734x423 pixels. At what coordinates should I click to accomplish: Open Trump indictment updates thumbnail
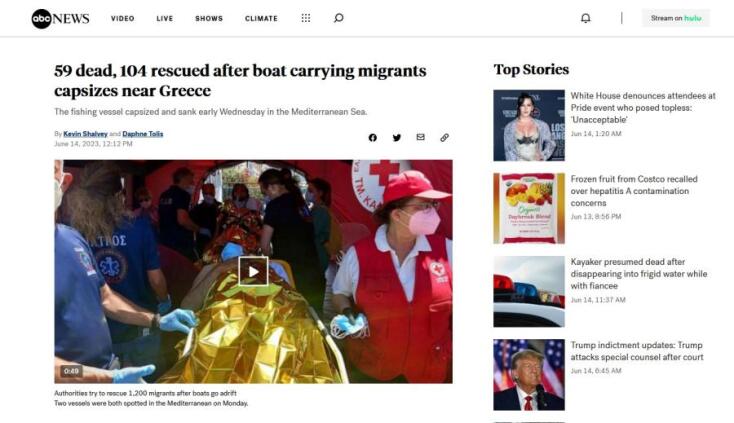coord(529,375)
